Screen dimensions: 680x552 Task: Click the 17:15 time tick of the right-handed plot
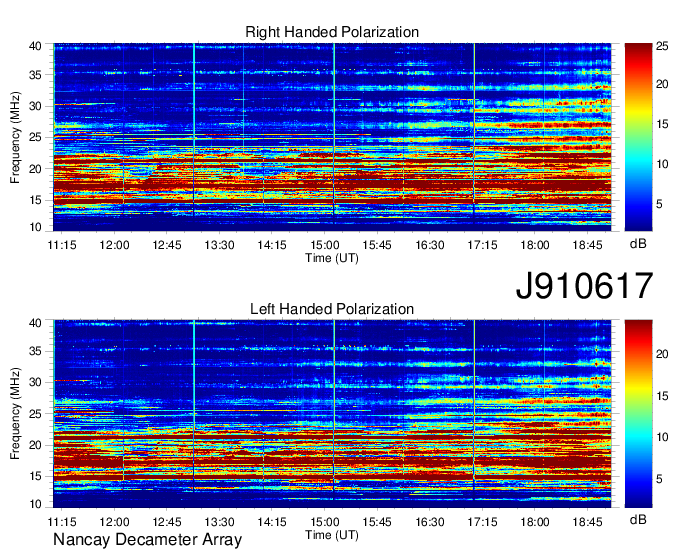pyautogui.click(x=482, y=245)
